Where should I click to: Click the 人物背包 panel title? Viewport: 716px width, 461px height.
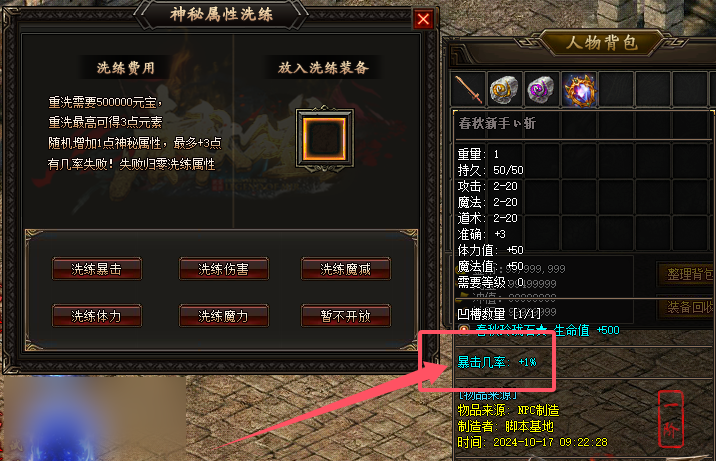[601, 43]
